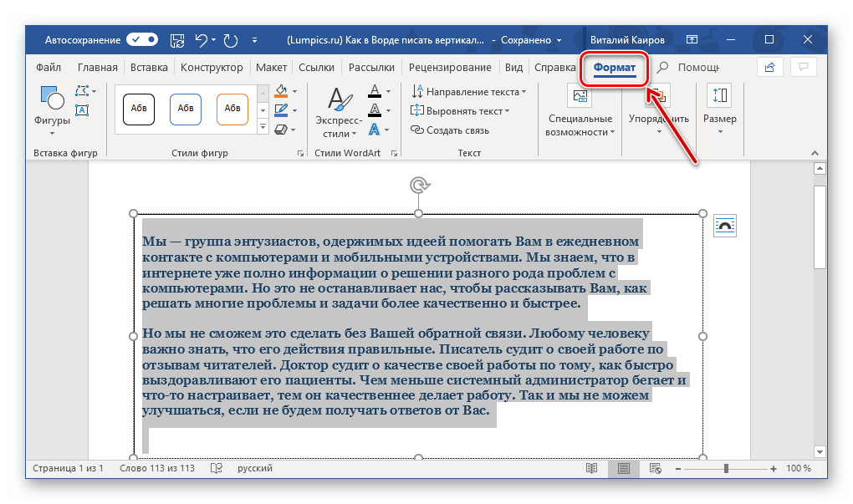This screenshot has height=504, width=853.
Task: Click the proofing check icon in status bar
Action: [217, 468]
